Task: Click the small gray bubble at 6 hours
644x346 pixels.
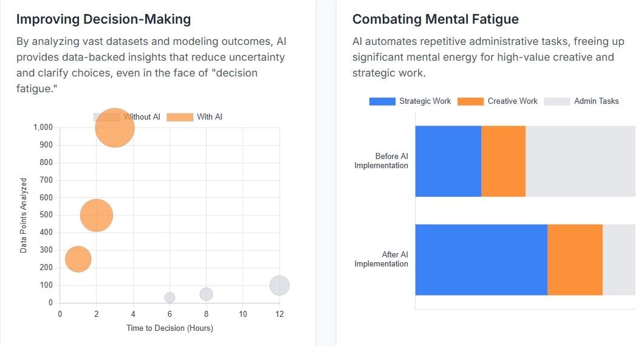Action: [170, 297]
